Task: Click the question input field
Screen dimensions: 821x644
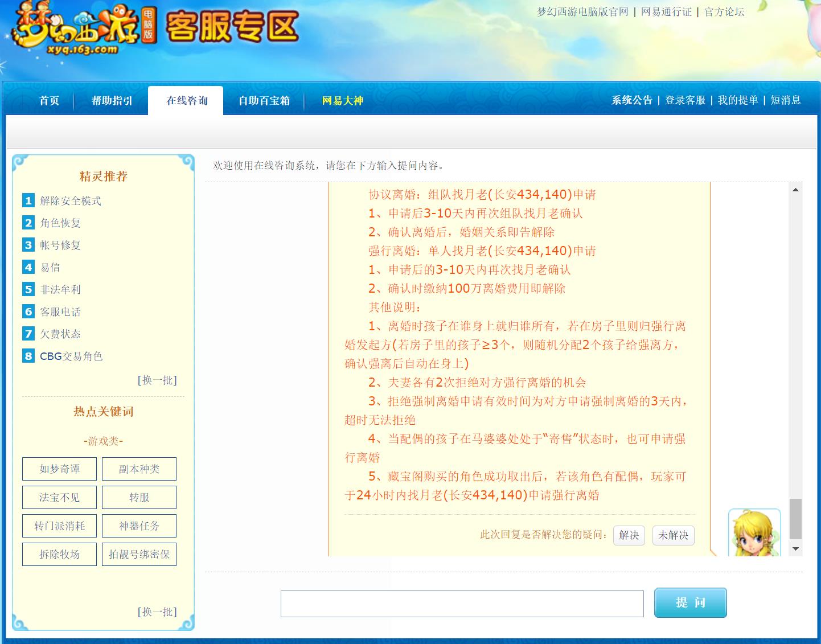Action: [462, 603]
